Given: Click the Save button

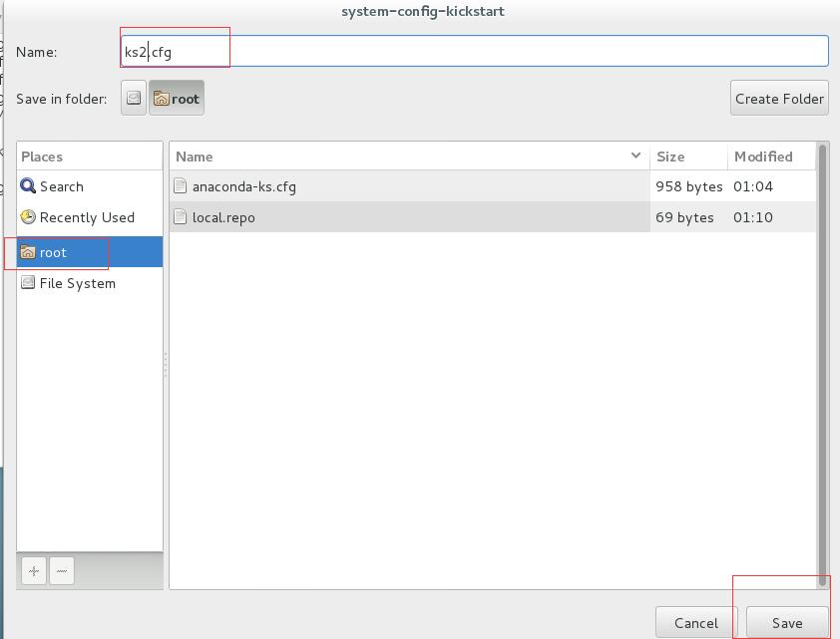Looking at the screenshot, I should [x=787, y=622].
